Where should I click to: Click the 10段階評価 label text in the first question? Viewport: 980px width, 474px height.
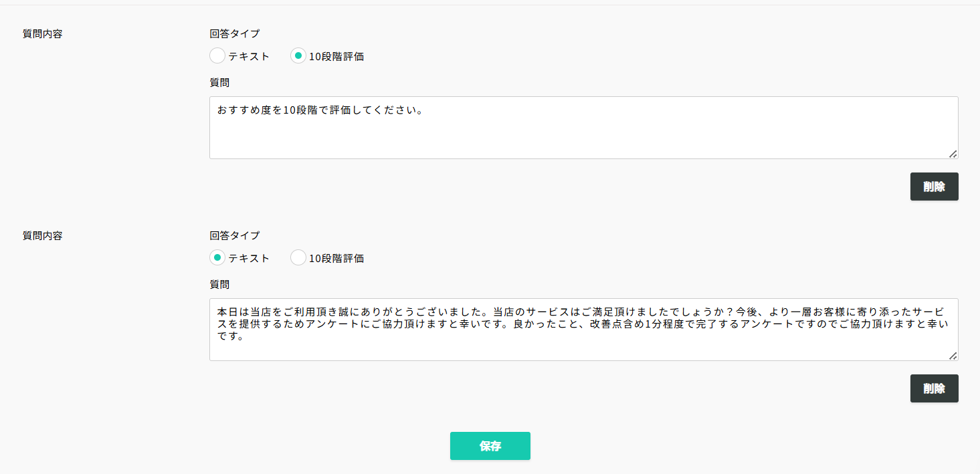[x=336, y=57]
